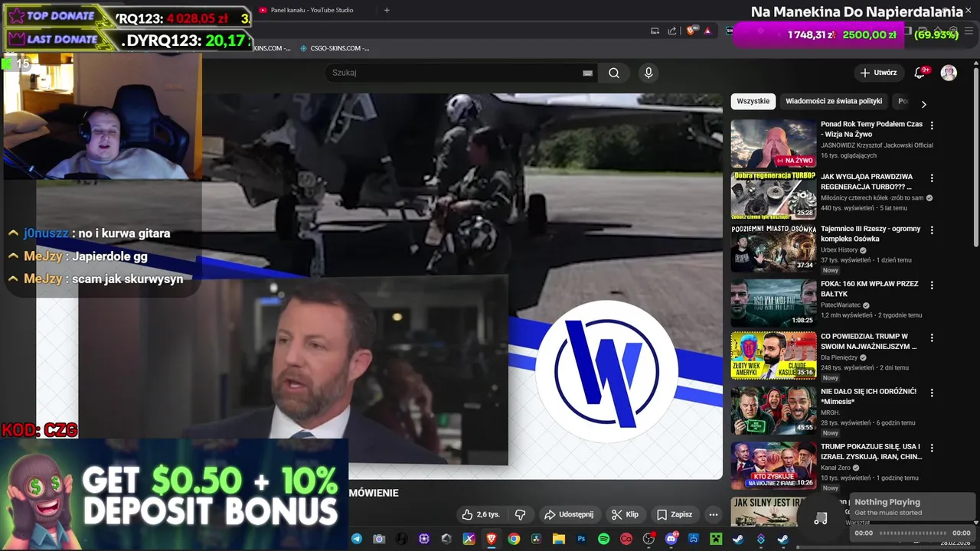Select Wiadomości ze świata polityki chip

[834, 101]
